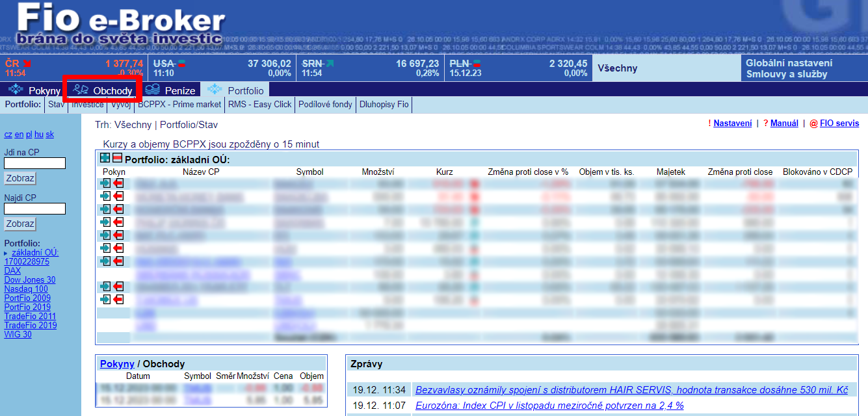Click the buy icon in the last portfolio row with icons
The width and height of the screenshot is (868, 416).
pos(105,300)
